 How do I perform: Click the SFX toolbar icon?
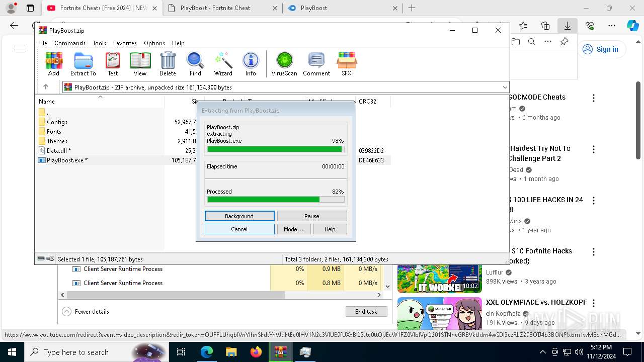(x=347, y=64)
